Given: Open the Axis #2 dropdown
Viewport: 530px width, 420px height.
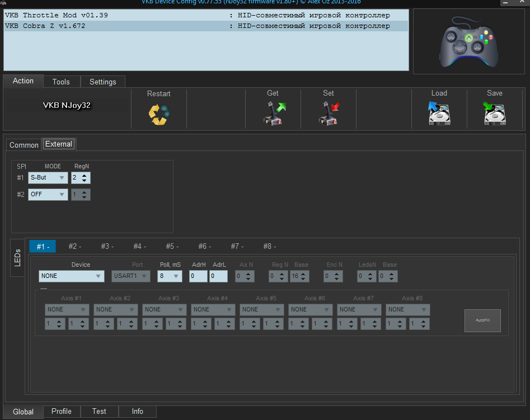Looking at the screenshot, I should coord(116,309).
